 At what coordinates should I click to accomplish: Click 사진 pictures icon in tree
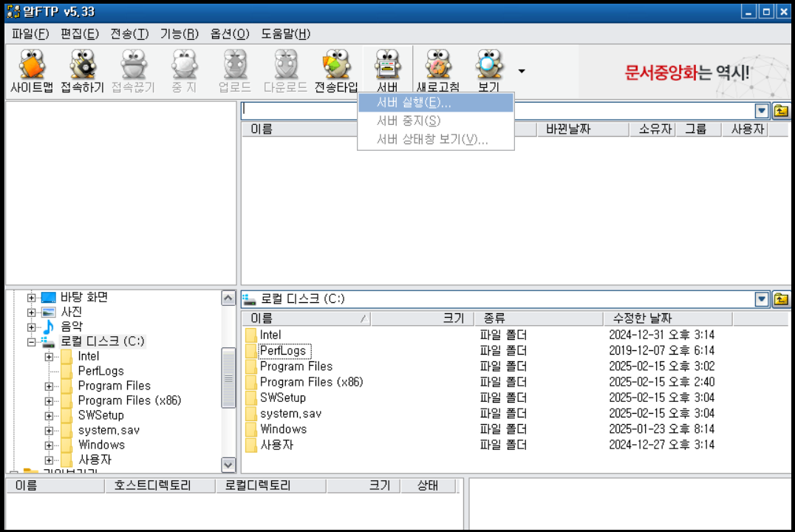click(49, 312)
